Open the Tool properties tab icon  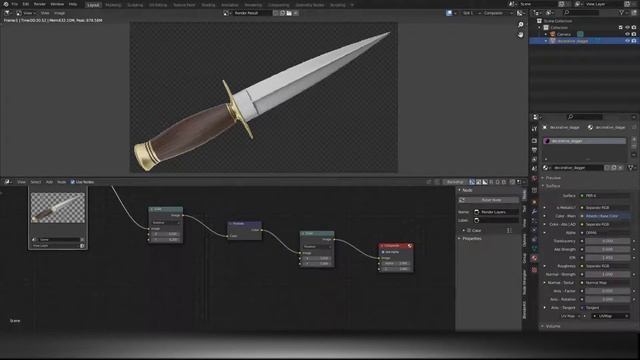pos(534,129)
